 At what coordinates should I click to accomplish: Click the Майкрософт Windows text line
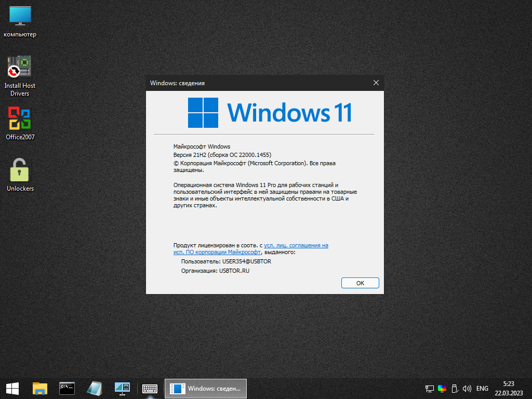[x=202, y=147]
